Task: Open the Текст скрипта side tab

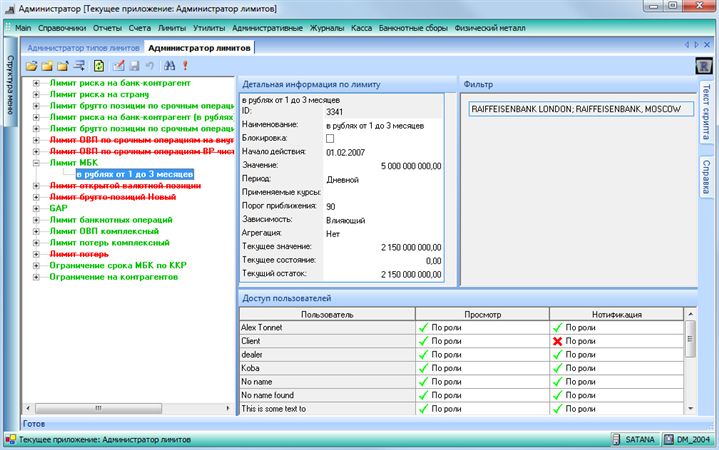Action: point(706,111)
